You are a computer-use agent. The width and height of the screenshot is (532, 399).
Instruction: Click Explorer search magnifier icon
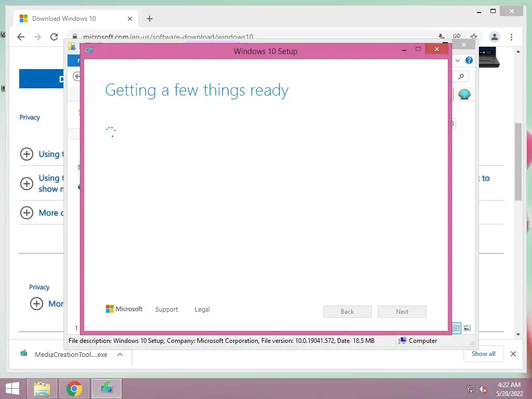461,76
